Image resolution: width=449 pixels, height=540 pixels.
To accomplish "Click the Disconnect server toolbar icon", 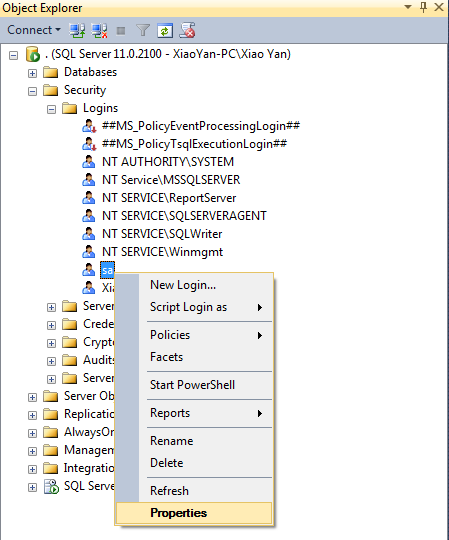I will point(99,31).
